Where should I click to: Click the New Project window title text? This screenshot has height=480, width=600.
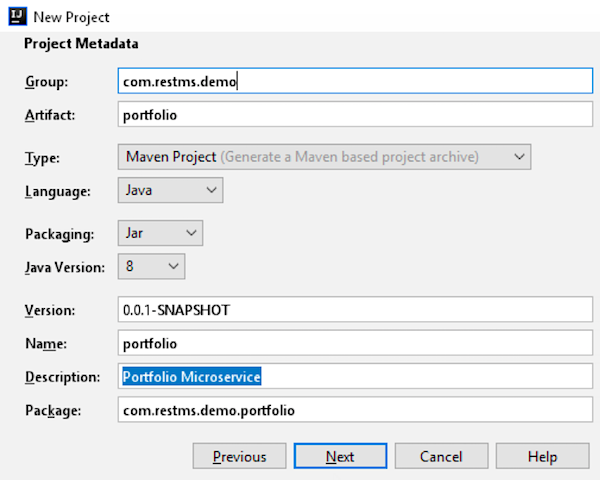click(72, 17)
